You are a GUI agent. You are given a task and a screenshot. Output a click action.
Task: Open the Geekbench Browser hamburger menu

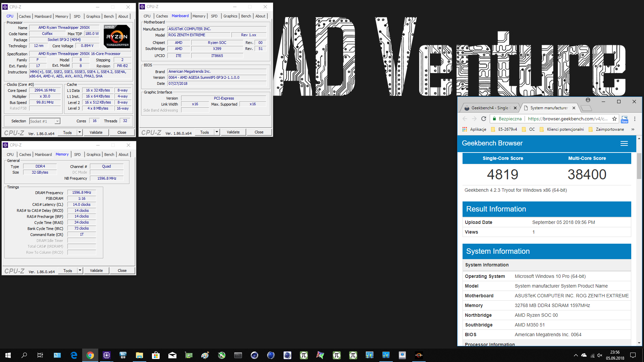click(624, 143)
